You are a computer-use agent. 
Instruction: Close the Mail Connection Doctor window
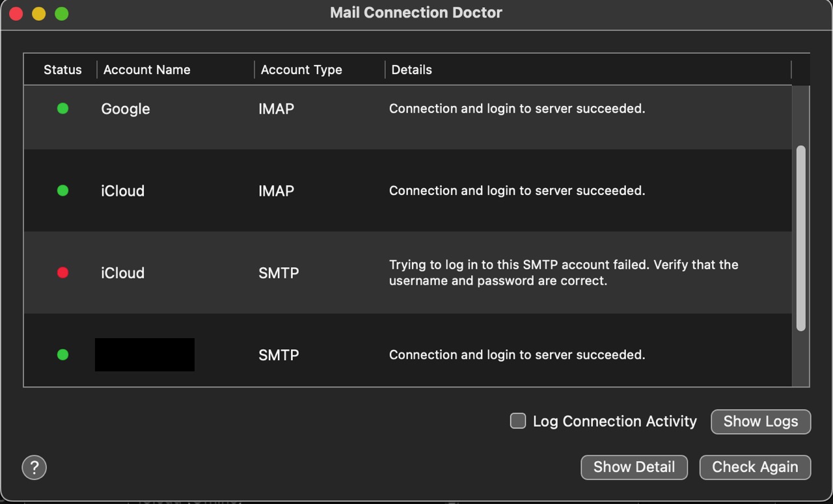[x=16, y=14]
